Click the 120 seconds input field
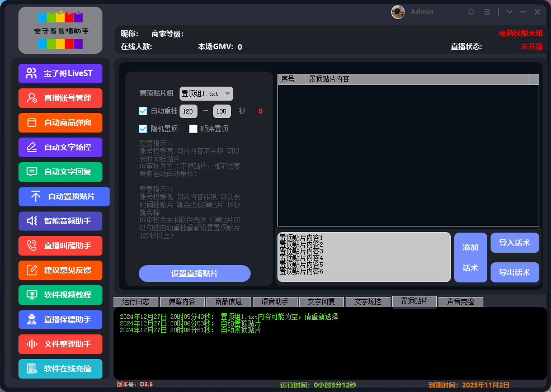Image resolution: width=551 pixels, height=392 pixels. click(x=187, y=111)
